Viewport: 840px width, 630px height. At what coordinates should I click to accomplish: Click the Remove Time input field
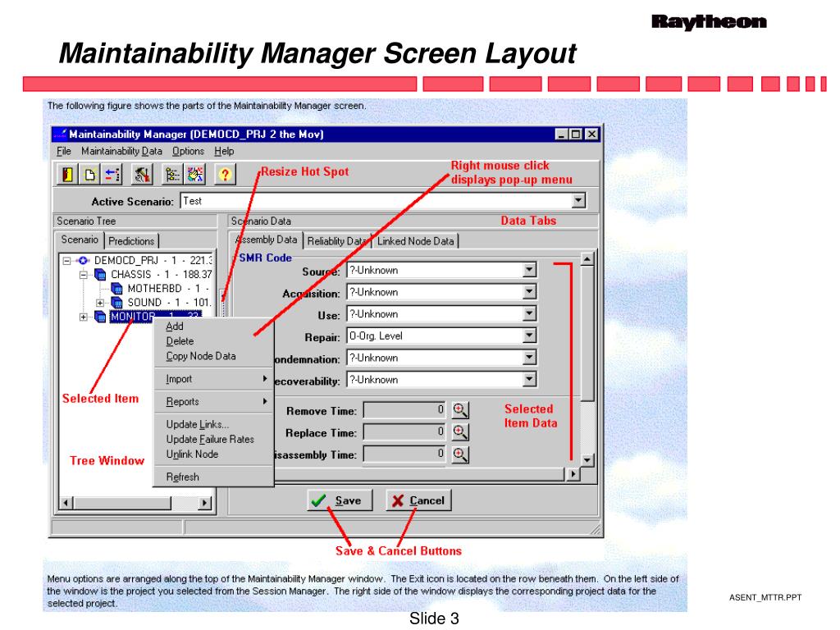pyautogui.click(x=404, y=410)
